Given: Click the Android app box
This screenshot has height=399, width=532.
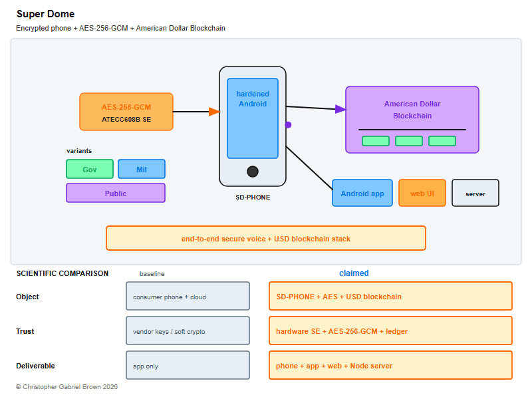Looking at the screenshot, I should [x=362, y=193].
